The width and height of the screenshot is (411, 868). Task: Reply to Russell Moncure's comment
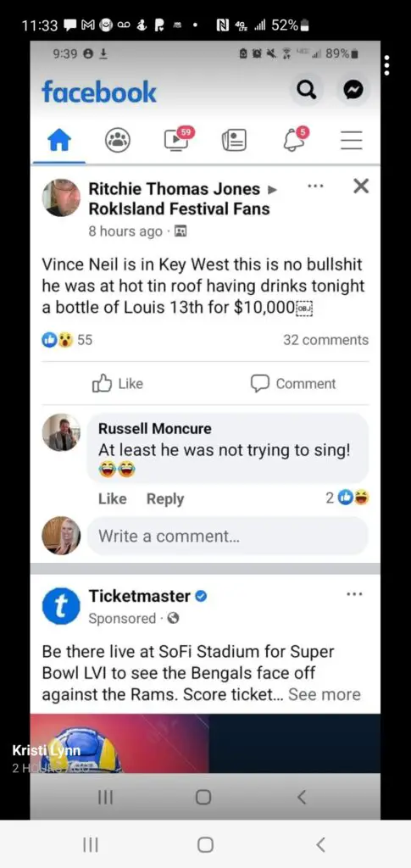[165, 498]
